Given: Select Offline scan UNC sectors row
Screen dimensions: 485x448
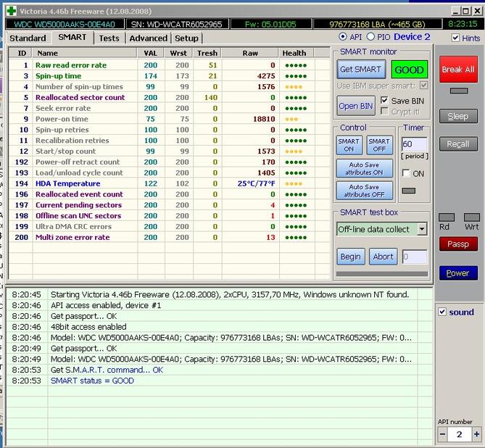Looking at the screenshot, I should coord(169,215).
